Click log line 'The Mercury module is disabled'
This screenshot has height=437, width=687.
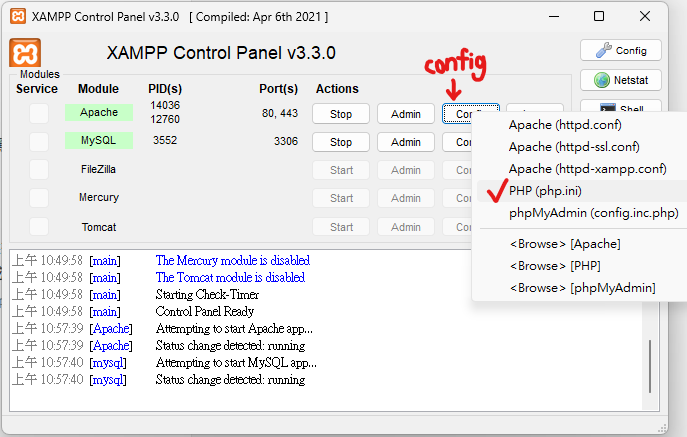click(x=233, y=260)
